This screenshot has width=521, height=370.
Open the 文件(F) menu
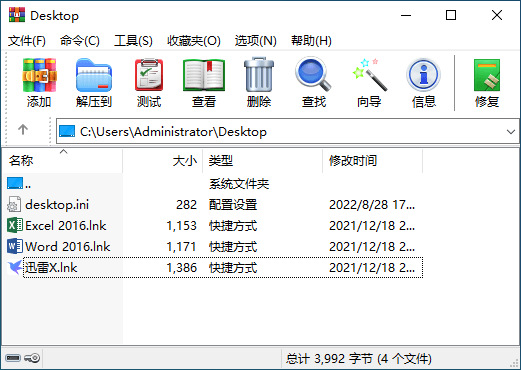click(27, 41)
